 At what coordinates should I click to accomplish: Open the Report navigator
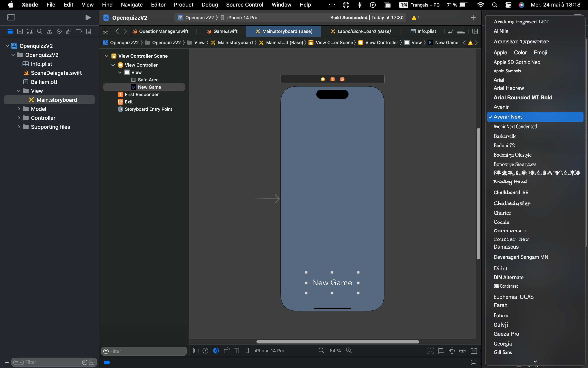pyautogui.click(x=89, y=31)
